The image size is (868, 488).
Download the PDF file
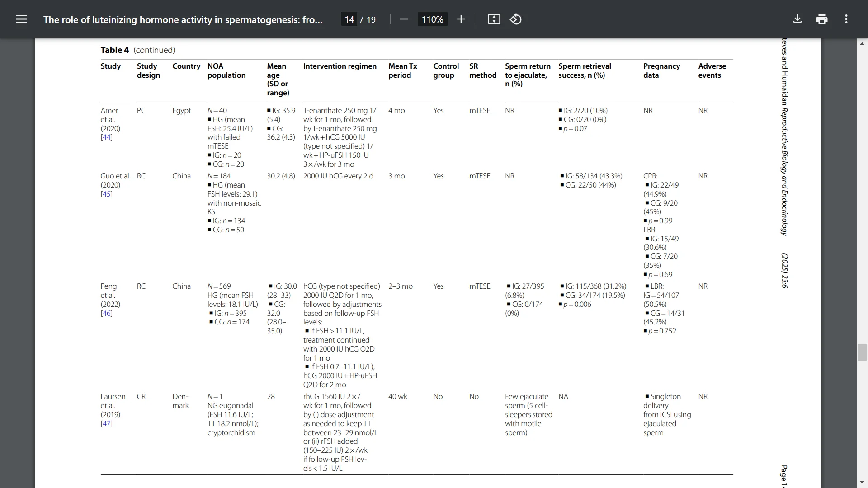coord(797,19)
